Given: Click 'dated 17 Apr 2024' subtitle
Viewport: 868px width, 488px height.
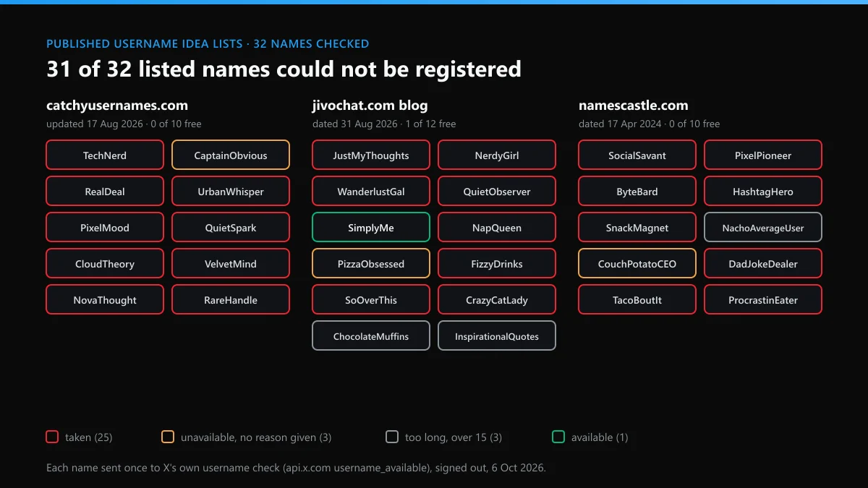Looking at the screenshot, I should (620, 124).
